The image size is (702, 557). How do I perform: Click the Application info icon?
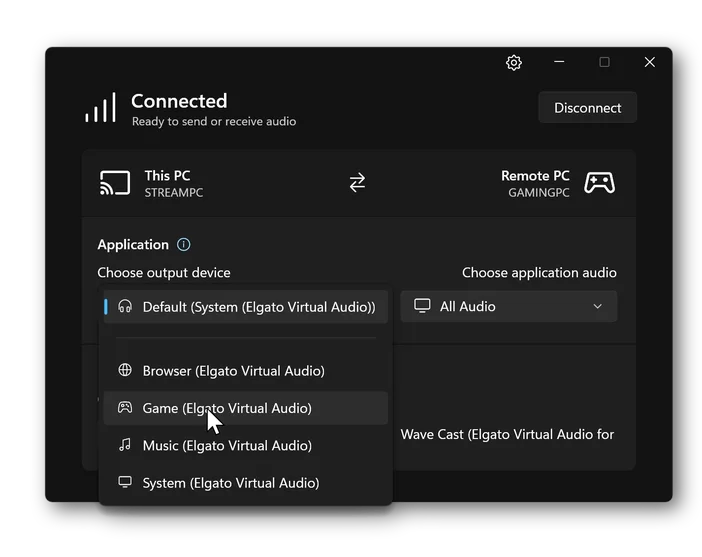click(184, 244)
